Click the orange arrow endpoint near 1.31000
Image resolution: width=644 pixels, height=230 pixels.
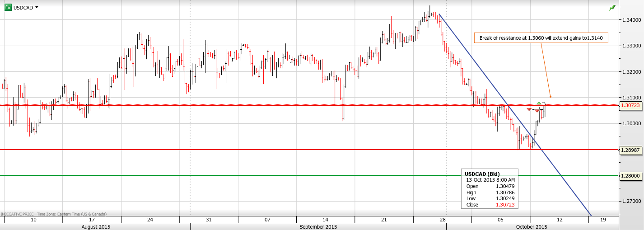point(550,96)
